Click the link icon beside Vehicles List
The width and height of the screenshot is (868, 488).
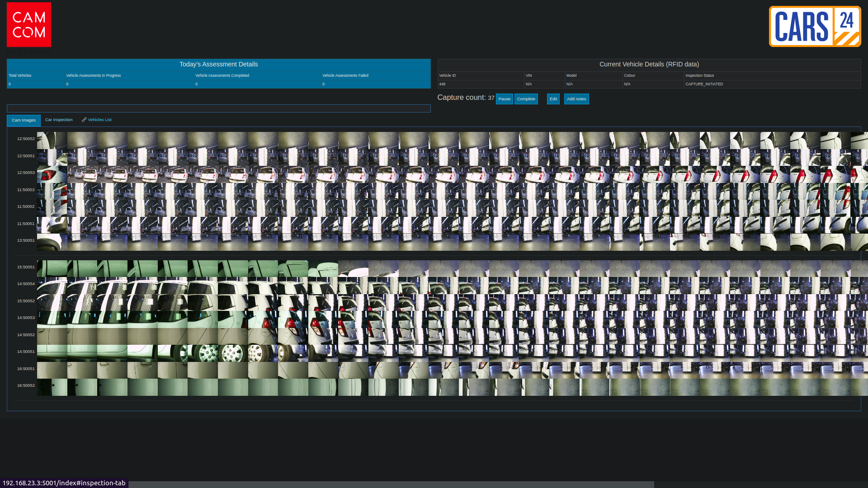coord(84,120)
